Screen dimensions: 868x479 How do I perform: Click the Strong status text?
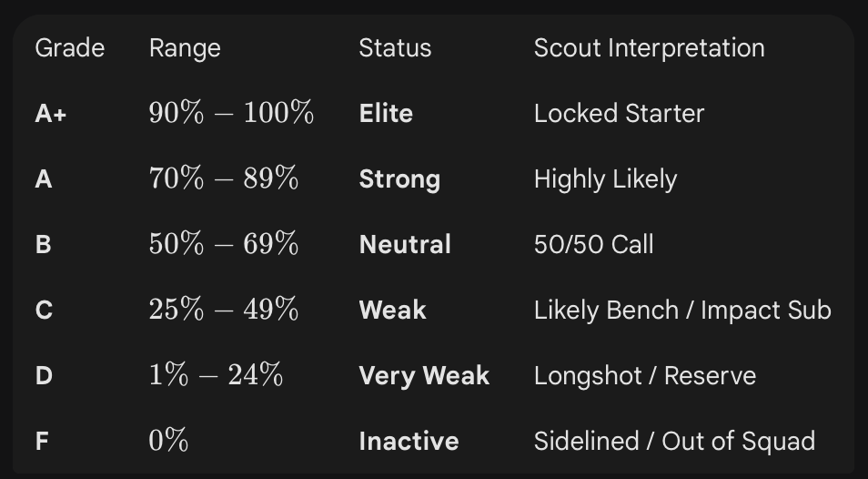pyautogui.click(x=399, y=179)
